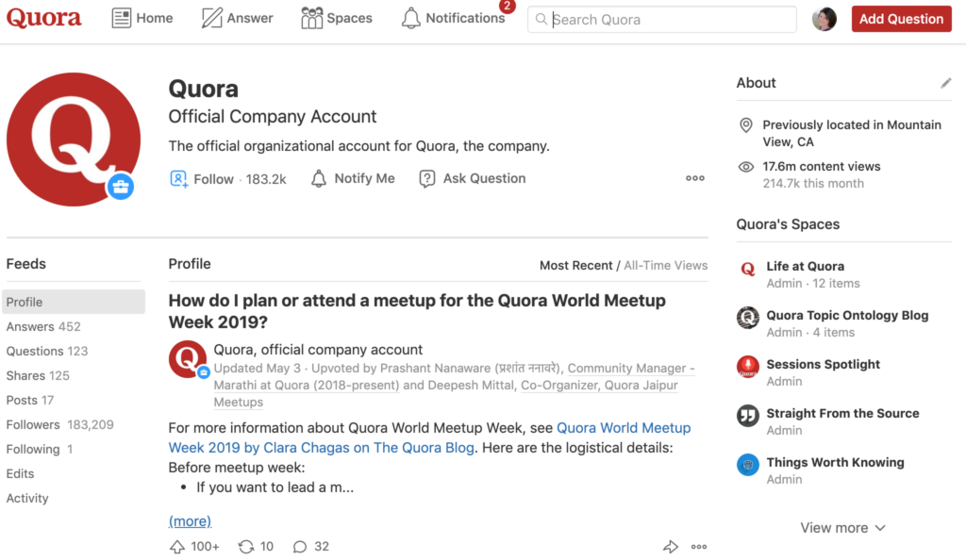Open Straight From the Source name

point(842,414)
